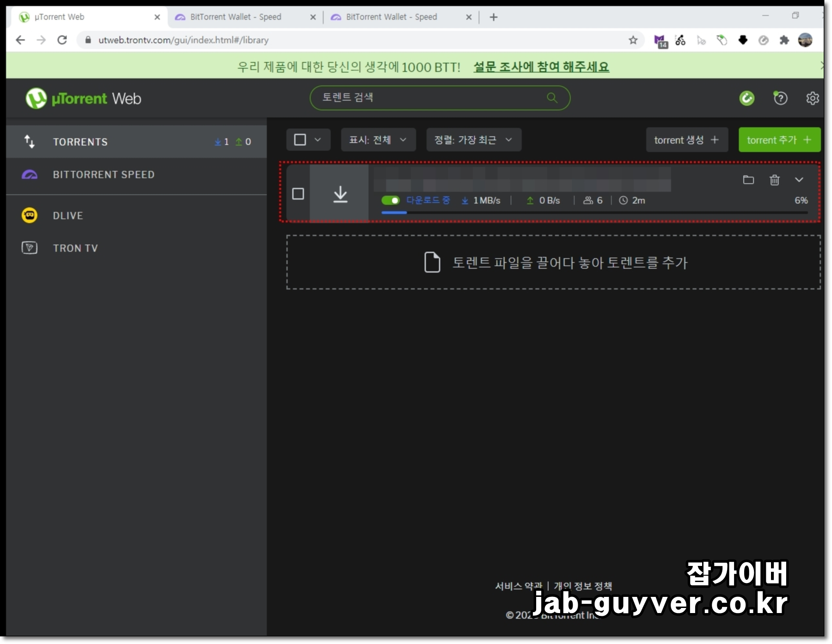Click the browser address bar URL
This screenshot has width=832, height=644.
[x=184, y=40]
